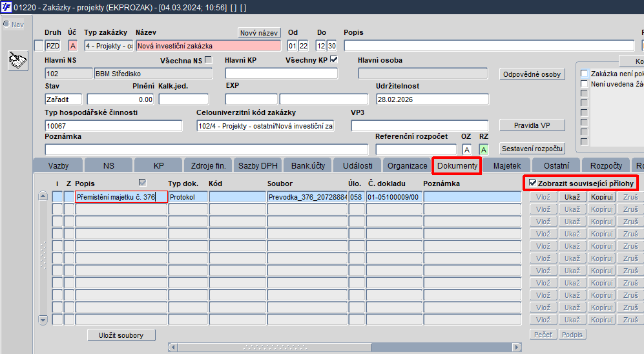The height and width of the screenshot is (354, 644).
Task: Toggle the Všechna NS checkbox
Action: [209, 60]
